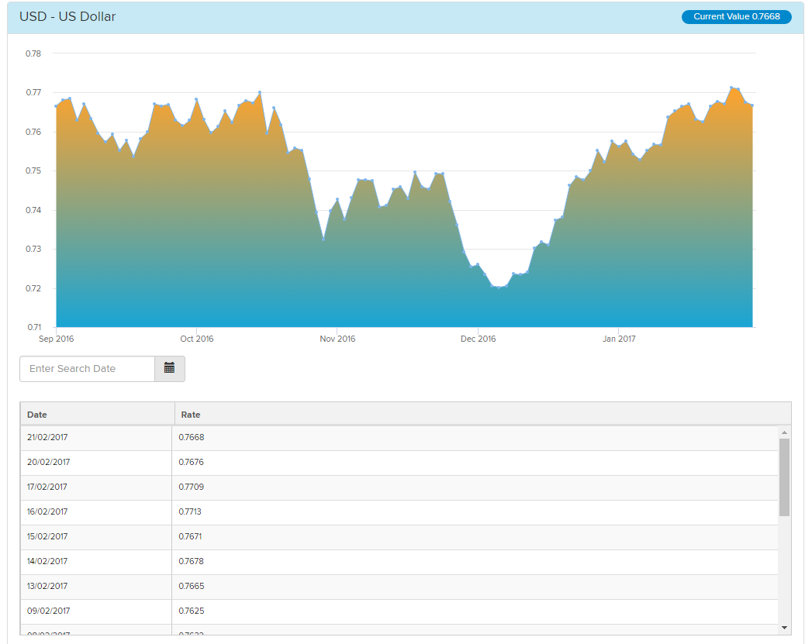Click the Jan 2017 x-axis label
This screenshot has height=644, width=812.
pyautogui.click(x=618, y=339)
